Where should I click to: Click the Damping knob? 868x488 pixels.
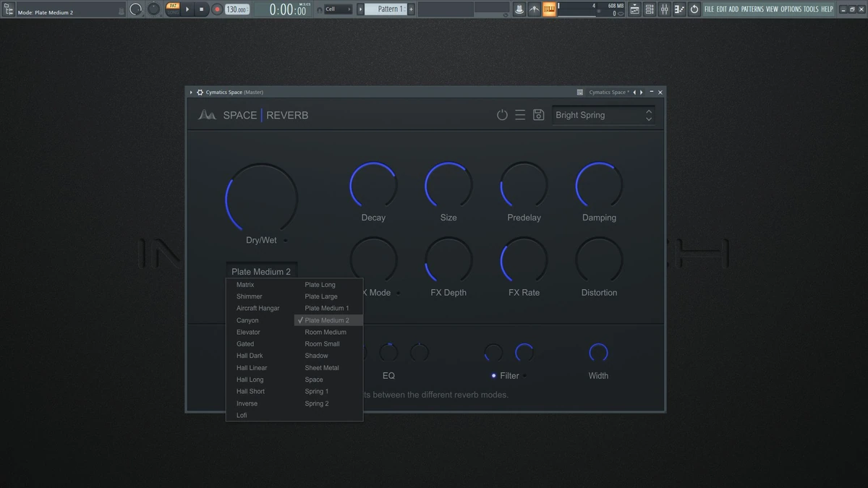click(599, 185)
